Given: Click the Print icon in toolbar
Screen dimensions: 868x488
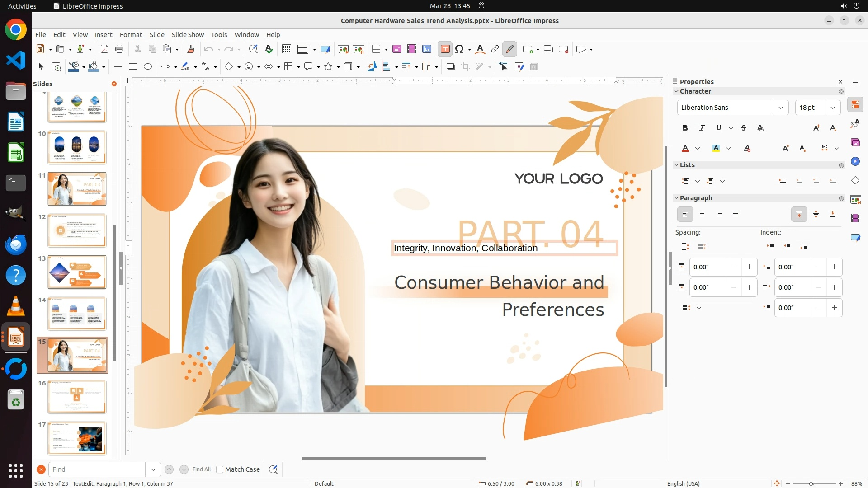Looking at the screenshot, I should point(119,49).
